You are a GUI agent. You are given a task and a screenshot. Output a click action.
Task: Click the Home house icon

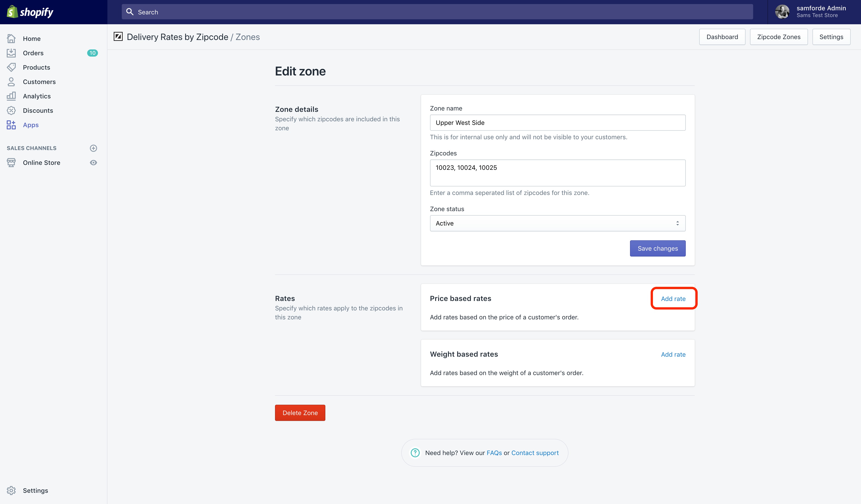coord(11,39)
